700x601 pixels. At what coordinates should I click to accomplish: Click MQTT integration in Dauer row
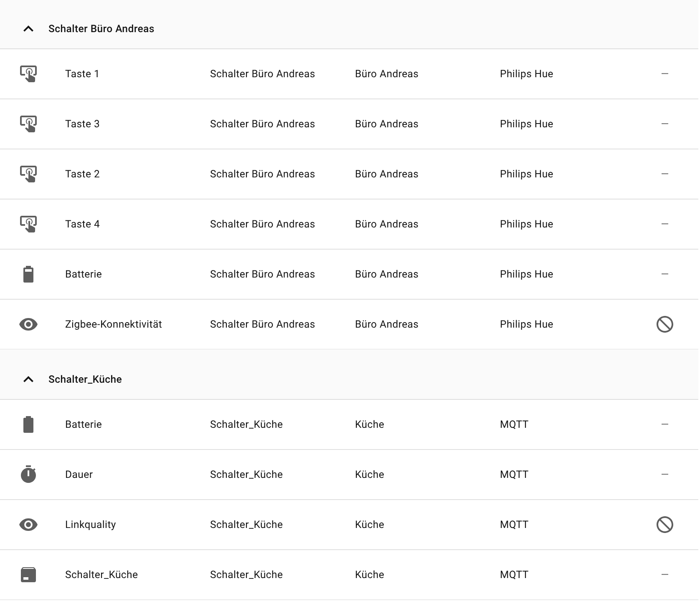pyautogui.click(x=514, y=475)
